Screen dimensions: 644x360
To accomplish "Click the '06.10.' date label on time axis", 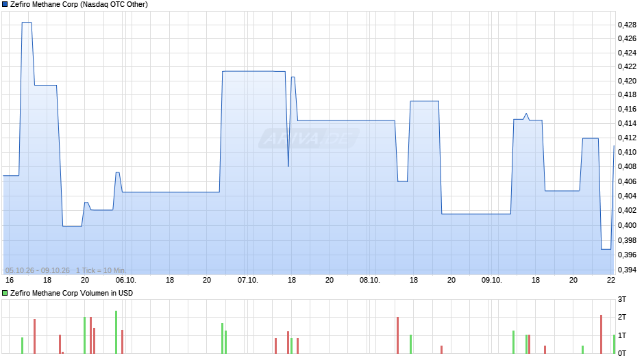I will [125, 280].
